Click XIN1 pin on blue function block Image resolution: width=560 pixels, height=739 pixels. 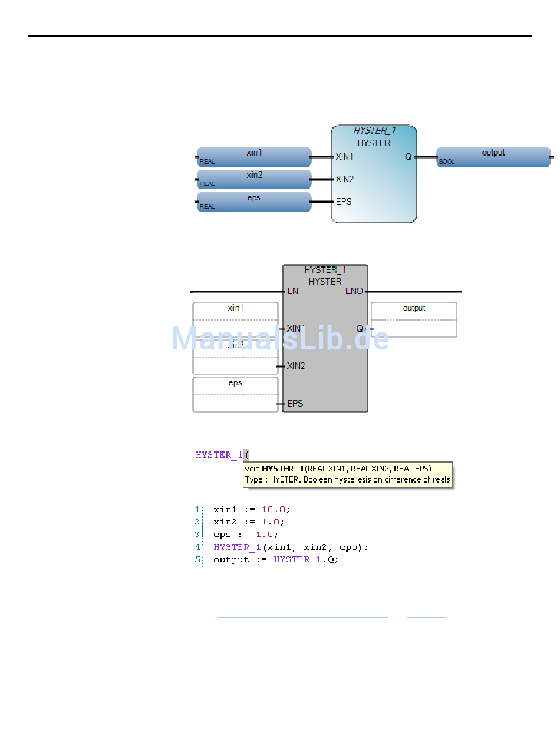(344, 157)
